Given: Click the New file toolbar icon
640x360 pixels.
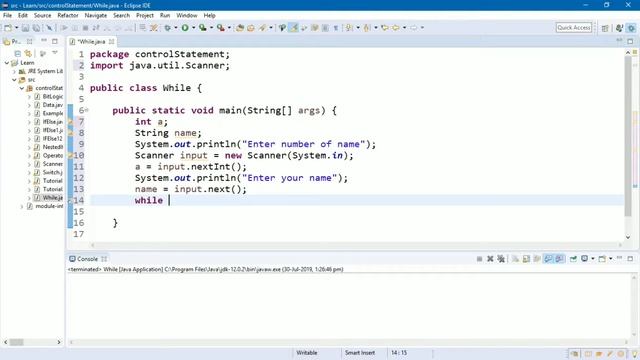Looking at the screenshot, I should tap(8, 28).
